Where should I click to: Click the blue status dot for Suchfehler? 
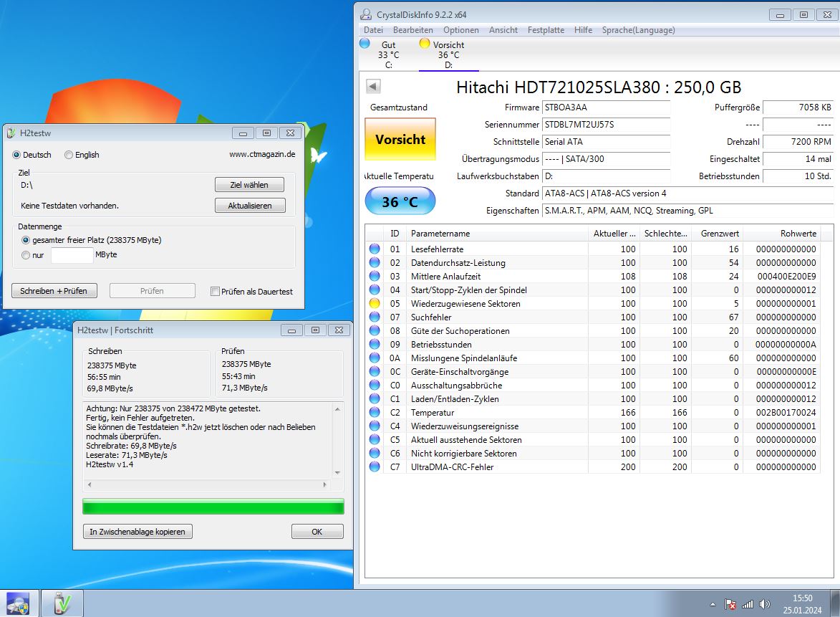point(375,317)
